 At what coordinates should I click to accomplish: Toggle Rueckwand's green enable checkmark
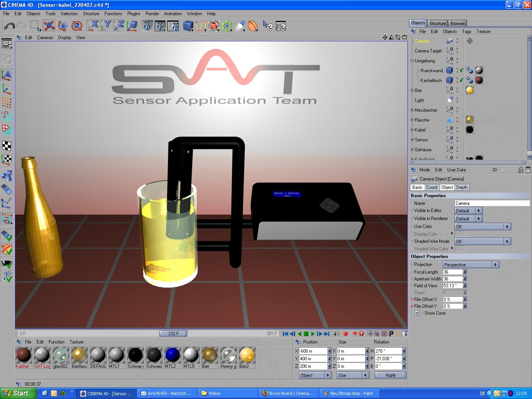coord(461,70)
